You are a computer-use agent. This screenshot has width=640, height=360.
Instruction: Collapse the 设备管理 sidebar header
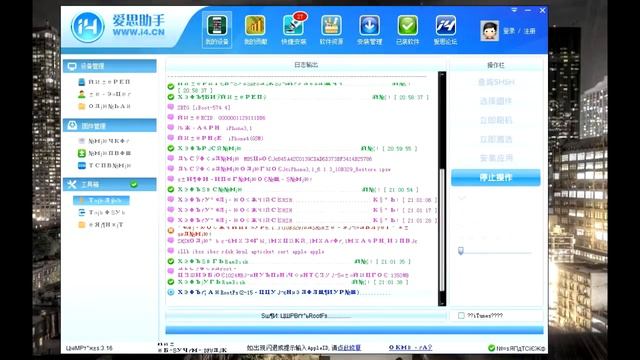pos(109,66)
